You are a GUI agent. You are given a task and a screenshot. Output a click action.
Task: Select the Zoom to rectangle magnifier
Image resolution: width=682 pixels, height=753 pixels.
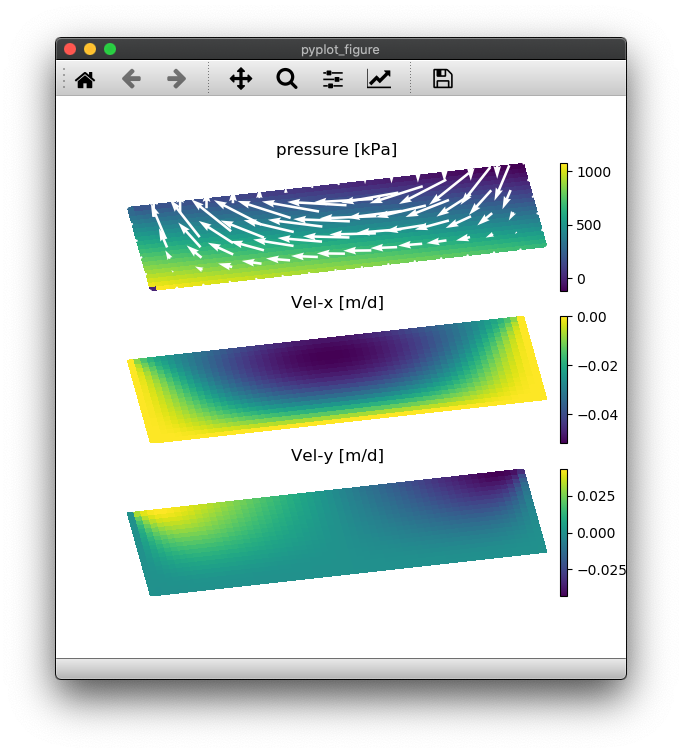[287, 79]
